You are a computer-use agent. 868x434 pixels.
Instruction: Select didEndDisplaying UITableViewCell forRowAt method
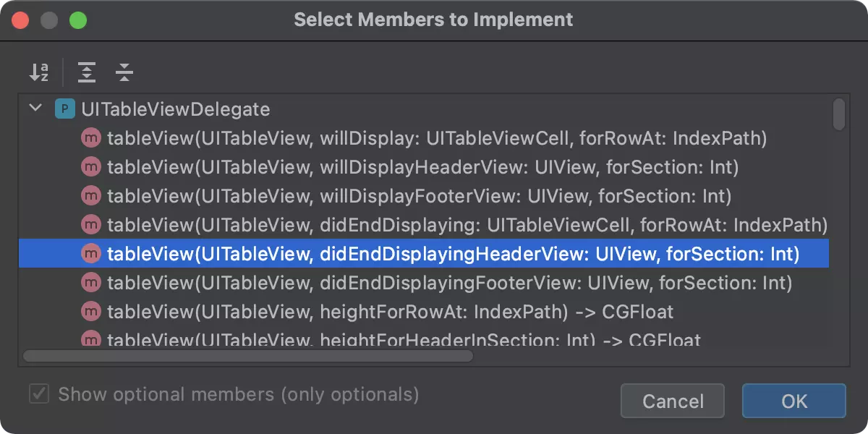tap(467, 225)
